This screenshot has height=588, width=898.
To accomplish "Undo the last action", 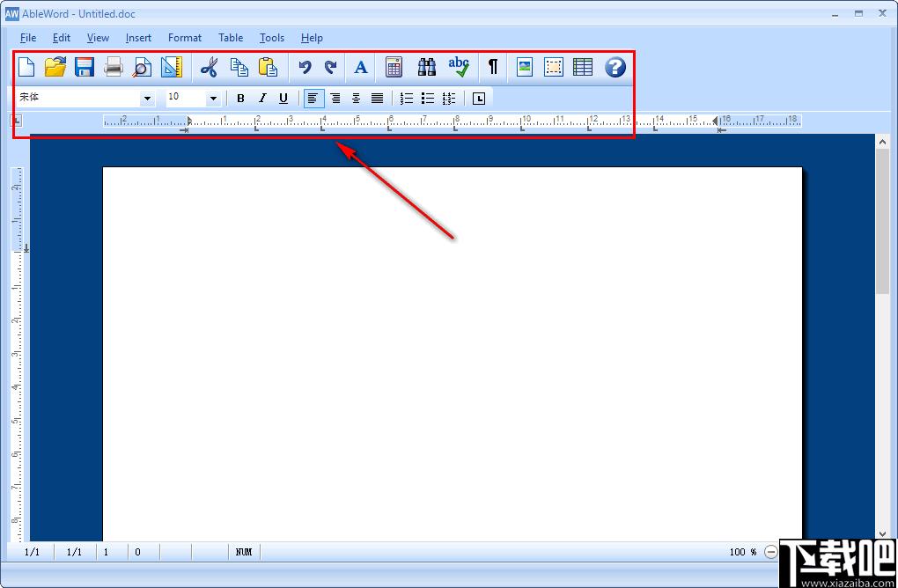I will point(305,67).
